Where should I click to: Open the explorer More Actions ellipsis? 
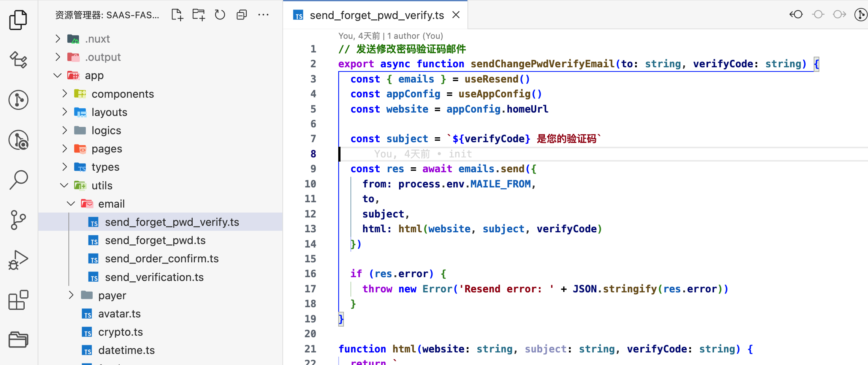(263, 15)
